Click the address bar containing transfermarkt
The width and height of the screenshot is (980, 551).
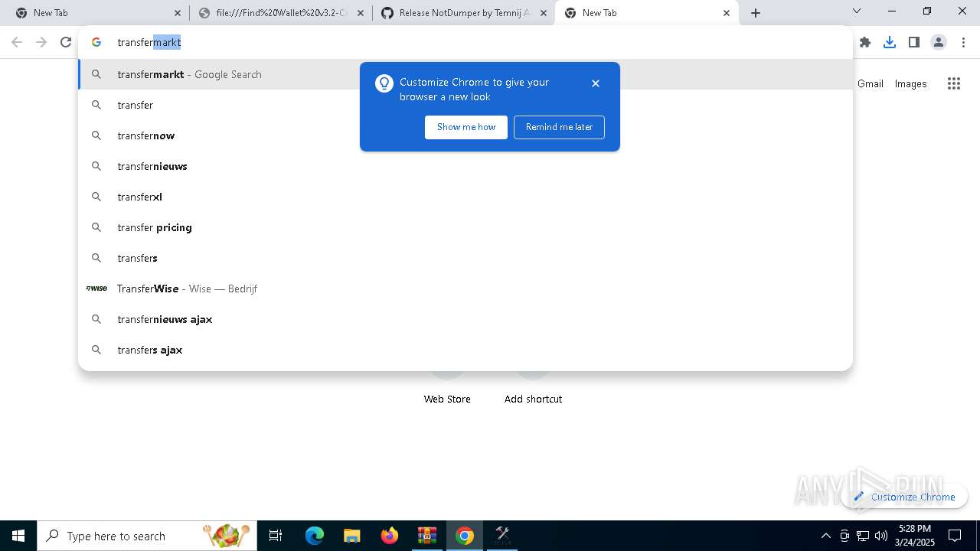pyautogui.click(x=465, y=43)
